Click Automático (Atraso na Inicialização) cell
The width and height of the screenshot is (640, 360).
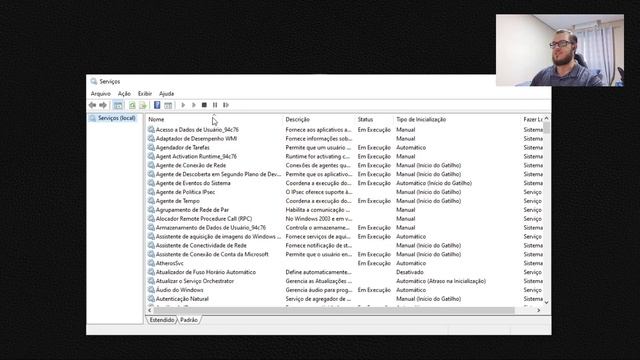441,281
